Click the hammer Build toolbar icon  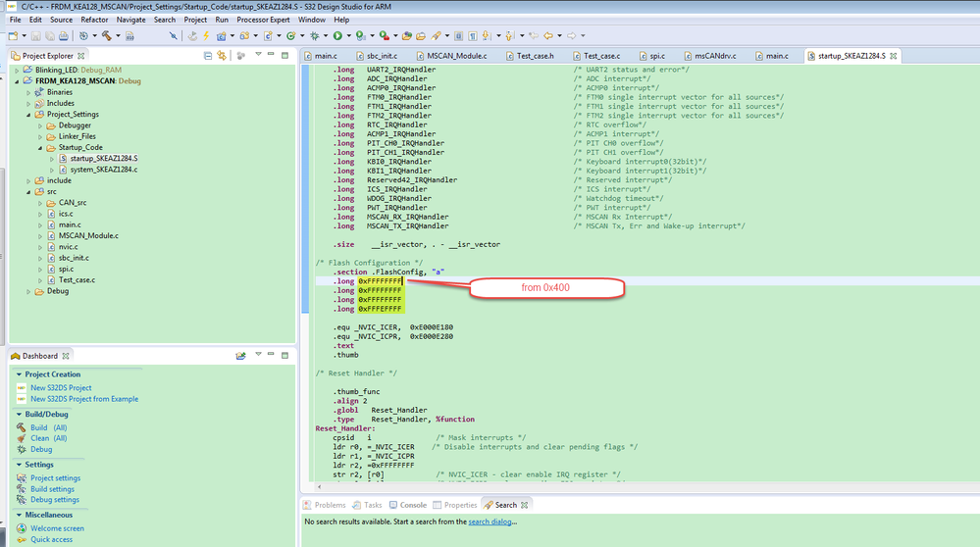107,36
